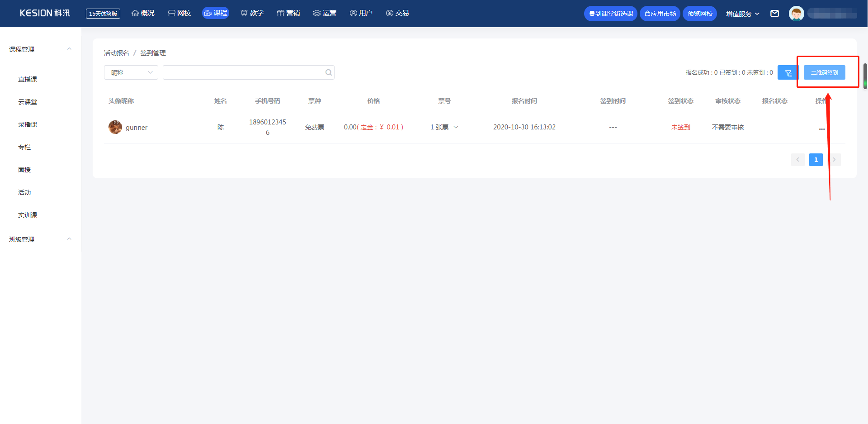
Task: Click the 二维码签到 button
Action: click(824, 72)
